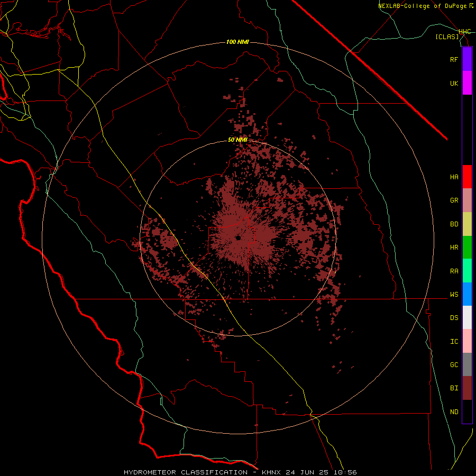The height and width of the screenshot is (476, 476).
Task: Click the 10:56 time stamp
Action: click(344, 472)
